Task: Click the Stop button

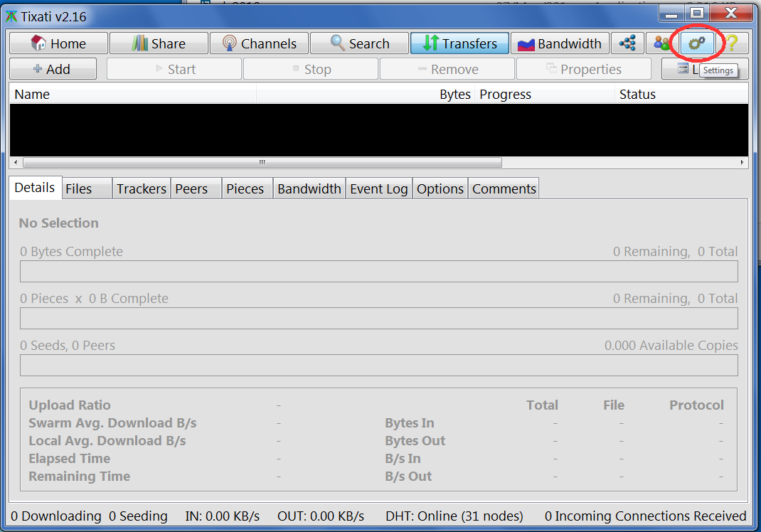Action: pyautogui.click(x=311, y=69)
